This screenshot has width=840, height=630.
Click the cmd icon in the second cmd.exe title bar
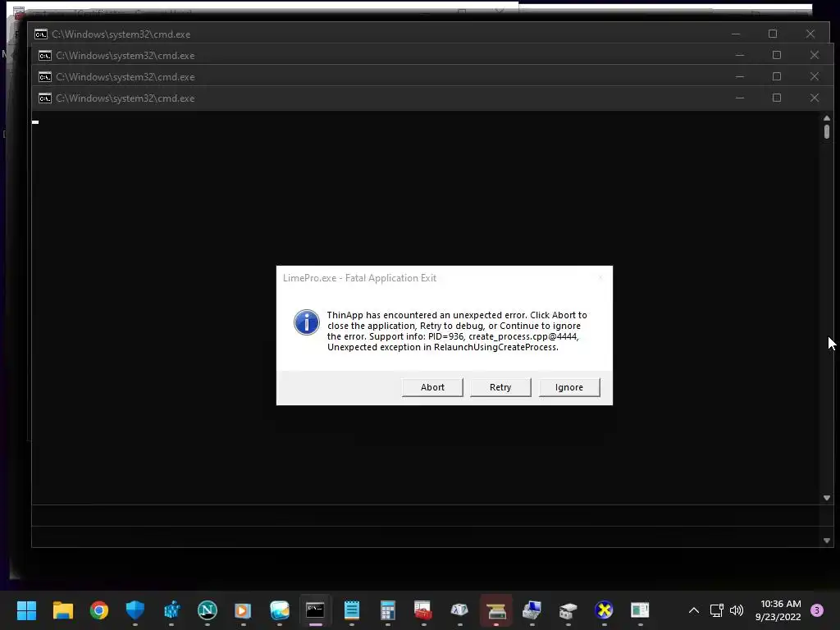coord(45,56)
